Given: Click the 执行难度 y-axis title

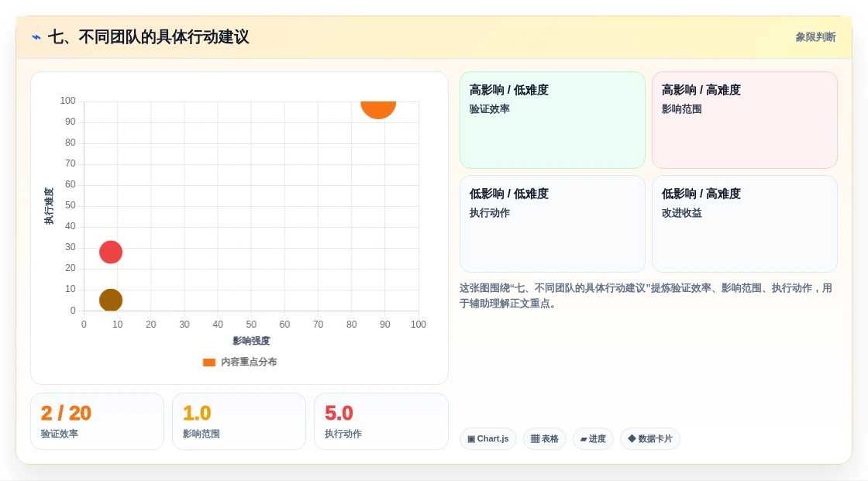Looking at the screenshot, I should 49,206.
